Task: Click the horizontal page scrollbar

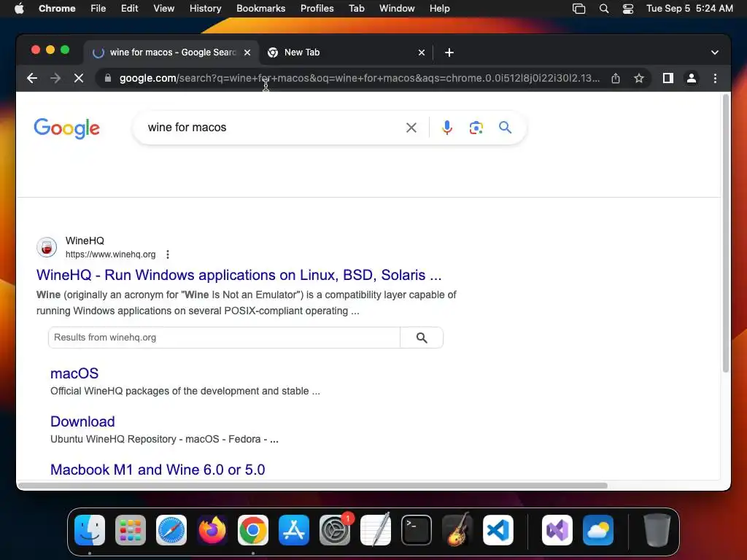Action: 312,486
